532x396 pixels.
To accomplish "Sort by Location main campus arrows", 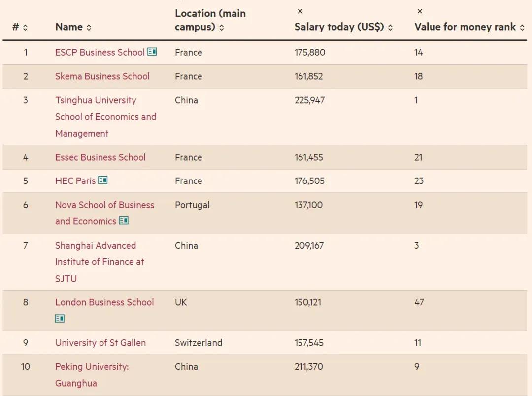I will coord(222,28).
